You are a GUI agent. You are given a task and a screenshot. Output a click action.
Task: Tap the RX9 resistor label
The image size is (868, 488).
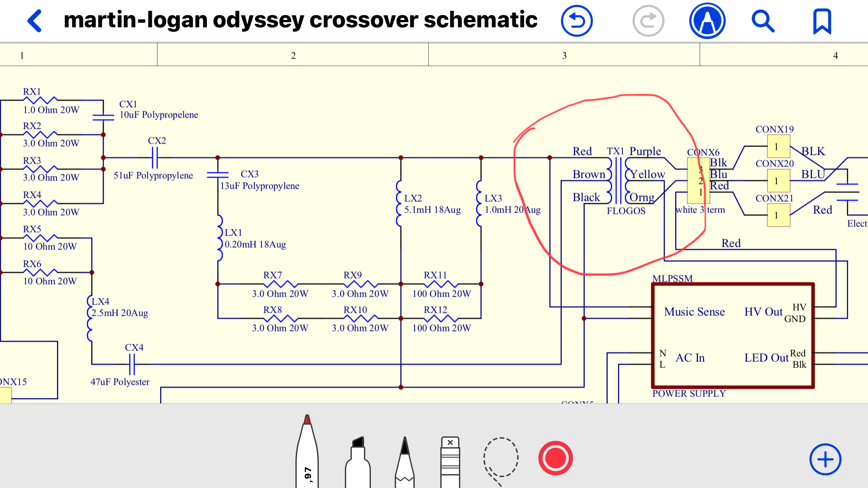(353, 275)
